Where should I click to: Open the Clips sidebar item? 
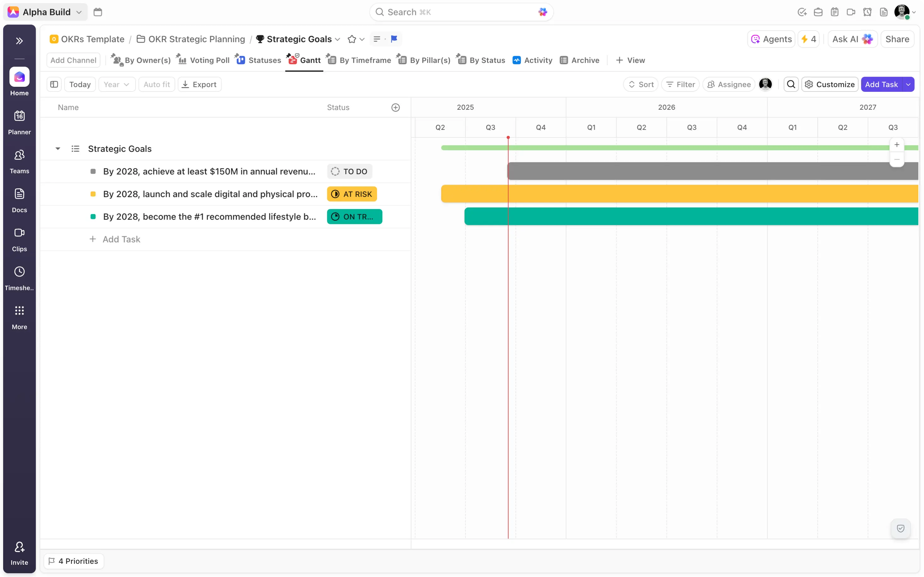pyautogui.click(x=19, y=239)
